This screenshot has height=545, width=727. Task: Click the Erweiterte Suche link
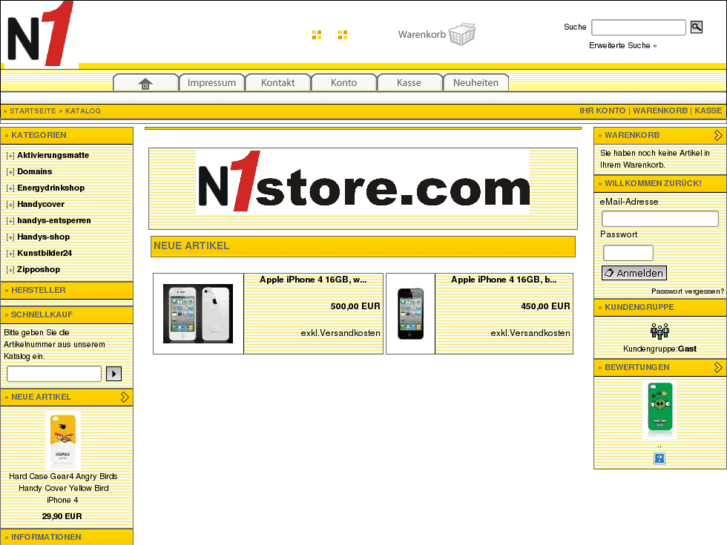(x=623, y=45)
